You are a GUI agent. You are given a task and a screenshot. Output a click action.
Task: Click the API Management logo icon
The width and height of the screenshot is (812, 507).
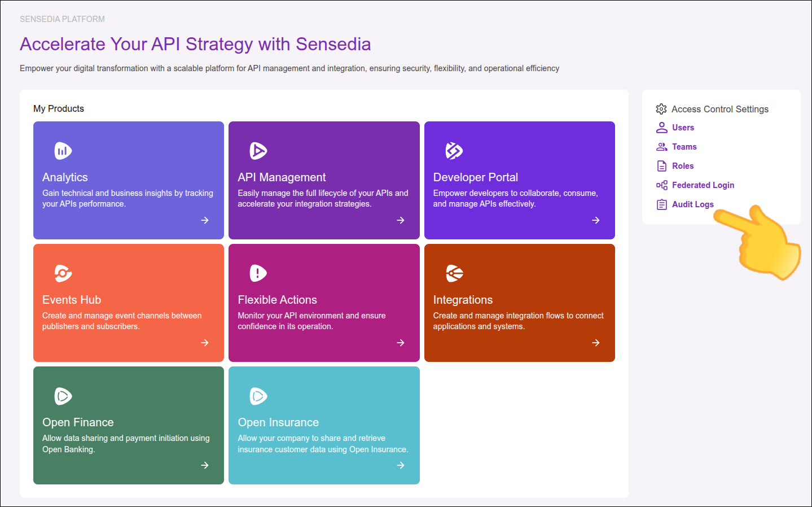258,151
